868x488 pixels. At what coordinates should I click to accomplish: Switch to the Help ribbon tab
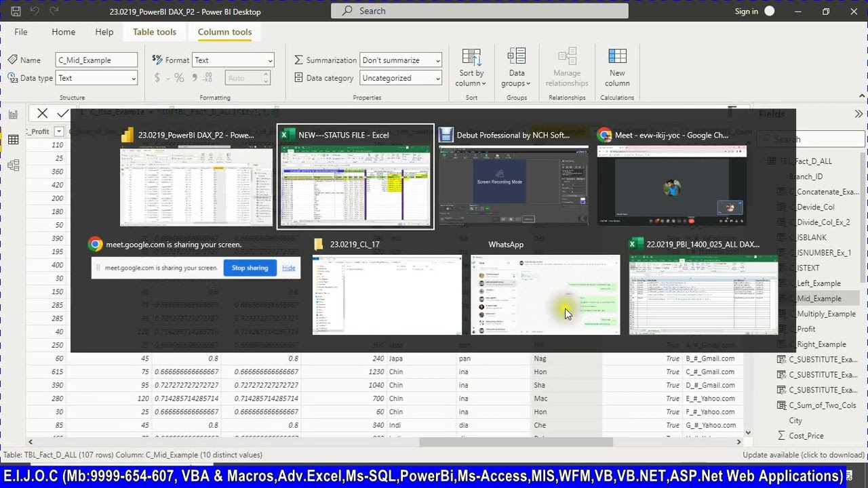[104, 32]
